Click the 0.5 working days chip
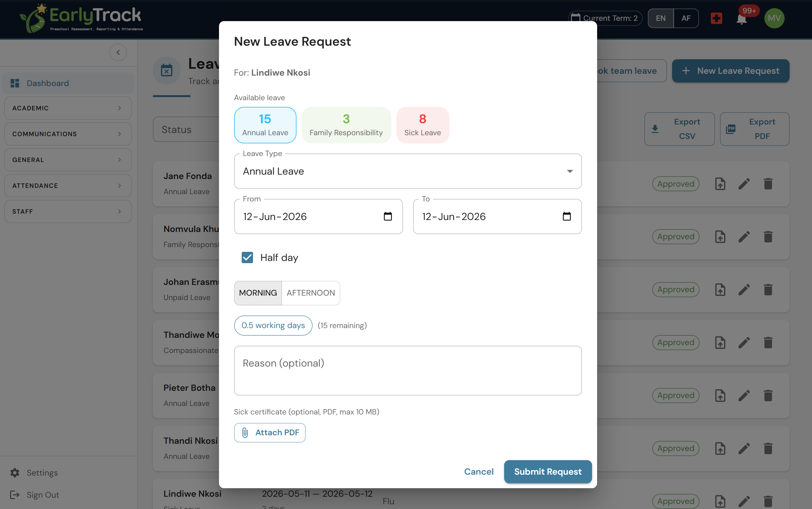This screenshot has height=509, width=812. [x=273, y=326]
